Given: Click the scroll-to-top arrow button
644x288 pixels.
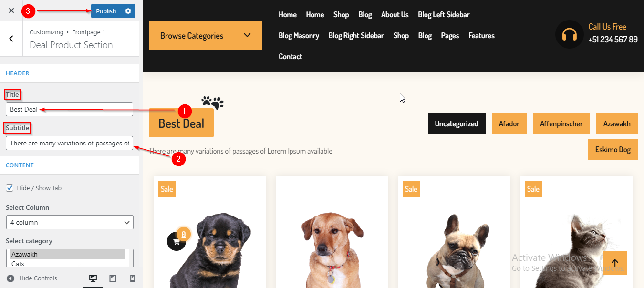Looking at the screenshot, I should coord(615,263).
